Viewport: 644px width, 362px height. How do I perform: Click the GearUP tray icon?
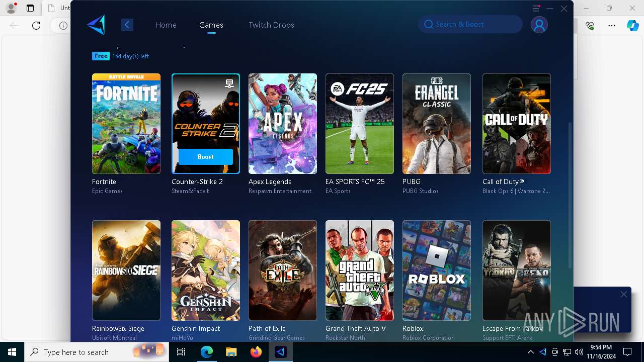(543, 352)
